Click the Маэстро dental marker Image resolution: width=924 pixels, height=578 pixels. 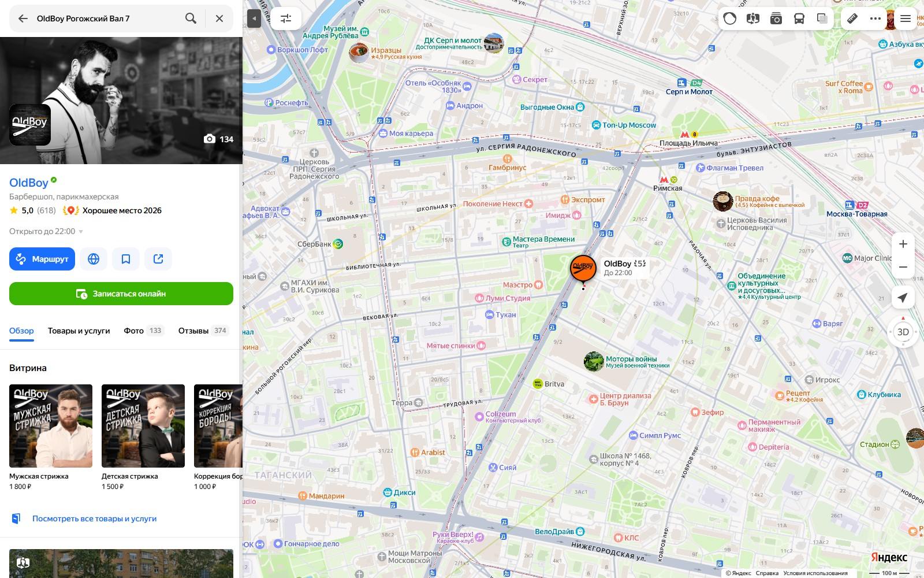click(x=538, y=284)
